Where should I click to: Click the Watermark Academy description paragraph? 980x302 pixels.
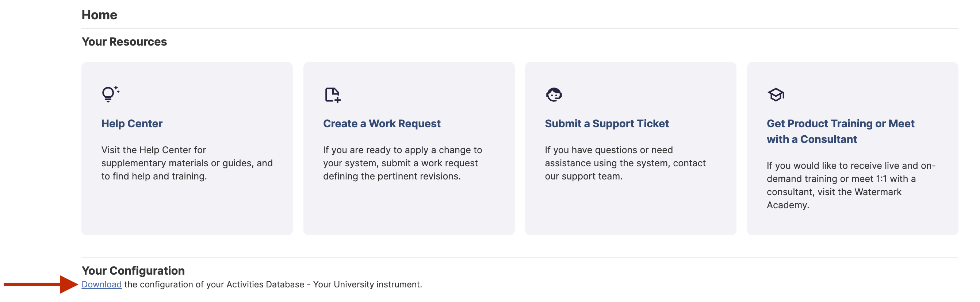pyautogui.click(x=851, y=185)
